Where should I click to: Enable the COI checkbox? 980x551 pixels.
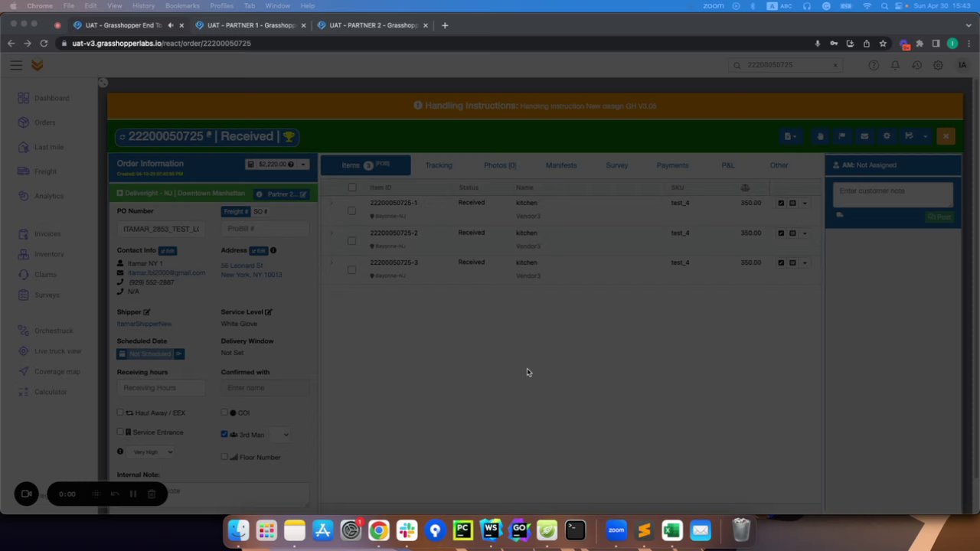point(224,412)
